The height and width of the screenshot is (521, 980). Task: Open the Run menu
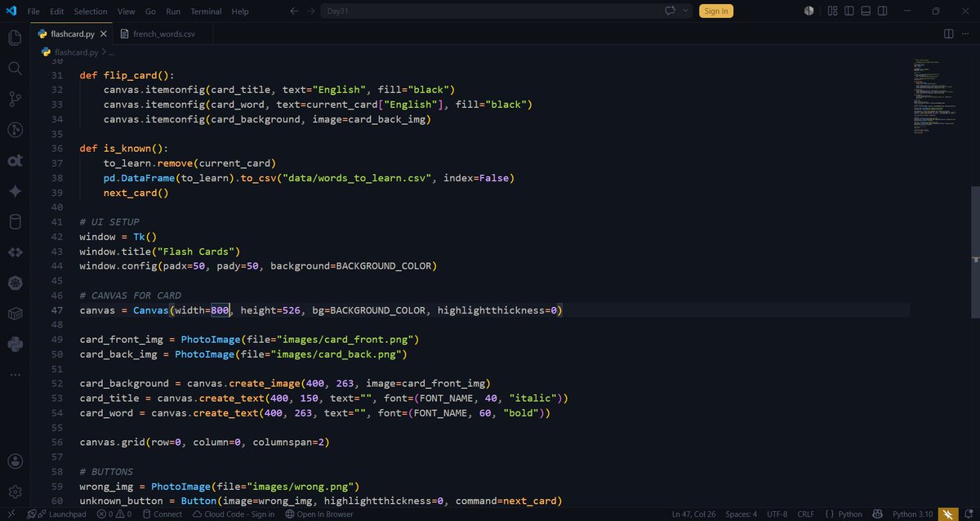tap(173, 11)
